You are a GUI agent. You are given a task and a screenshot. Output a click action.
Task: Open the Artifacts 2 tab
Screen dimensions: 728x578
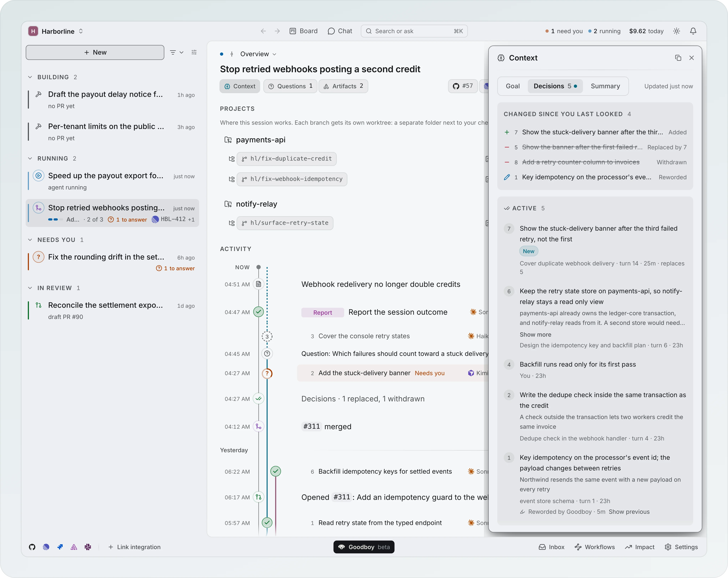coord(343,86)
